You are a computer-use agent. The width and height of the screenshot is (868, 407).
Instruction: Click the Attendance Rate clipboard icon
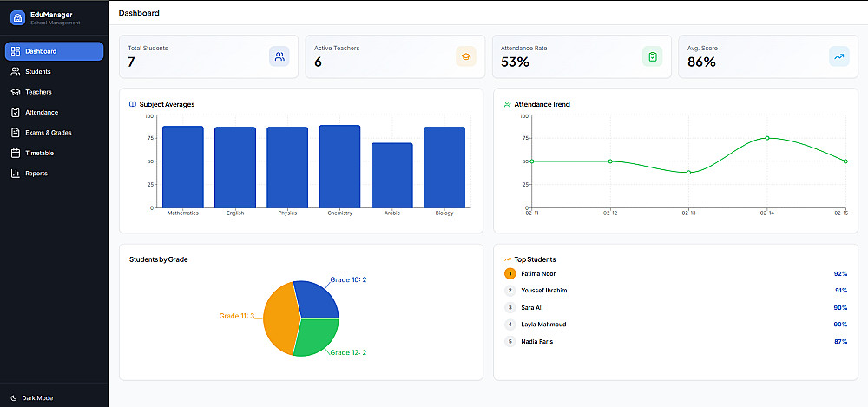pyautogui.click(x=653, y=56)
